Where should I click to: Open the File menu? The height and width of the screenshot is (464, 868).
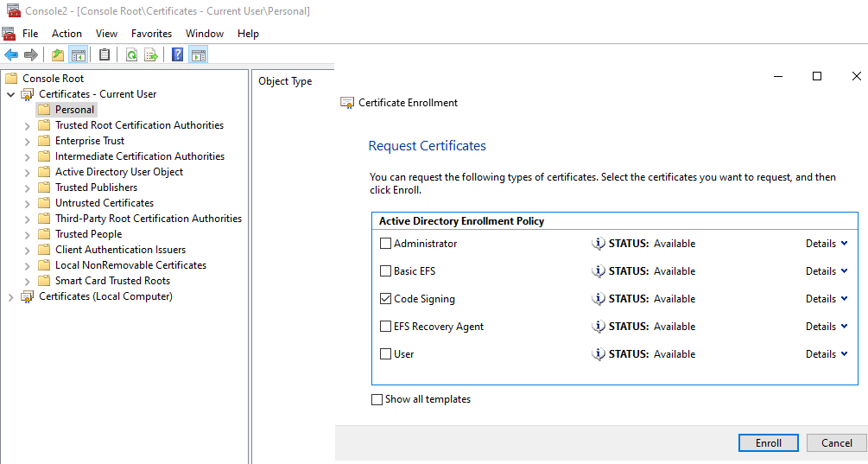[x=30, y=34]
